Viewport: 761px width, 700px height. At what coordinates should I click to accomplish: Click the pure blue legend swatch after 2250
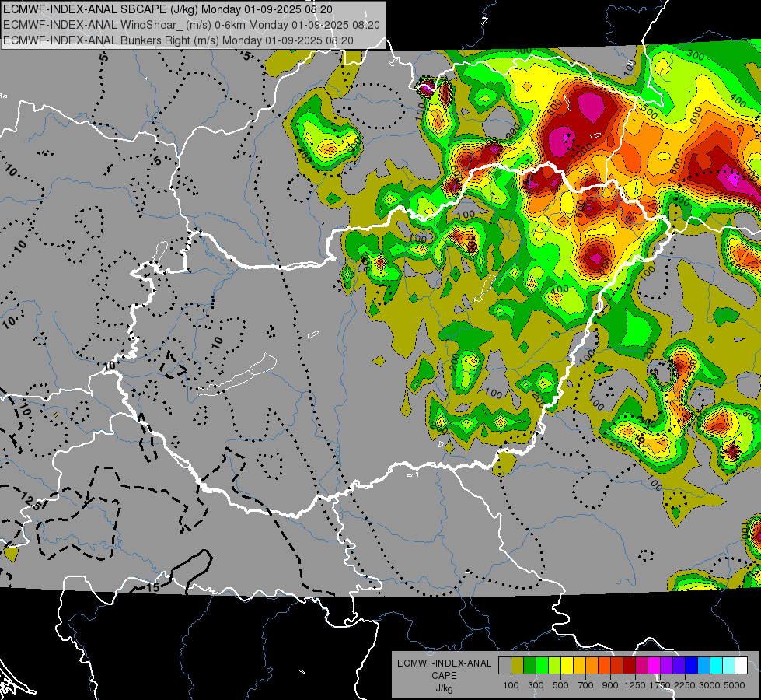point(692,666)
